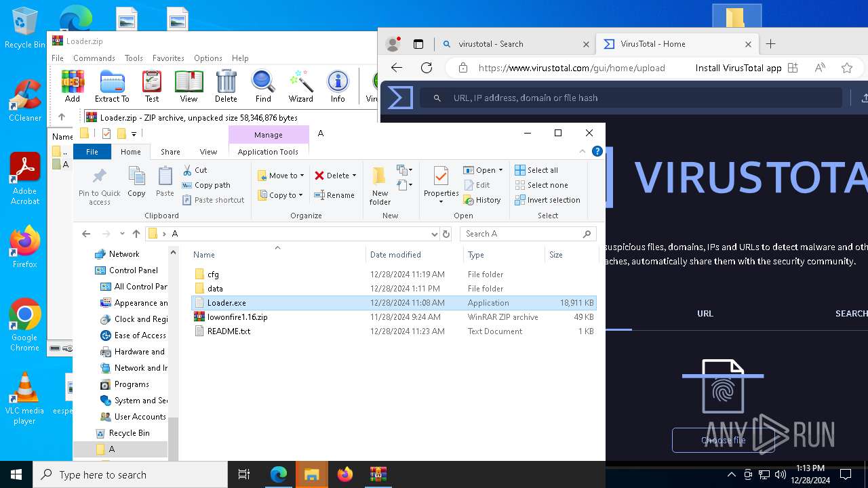Open Move to dropdown
This screenshot has width=868, height=488.
281,176
